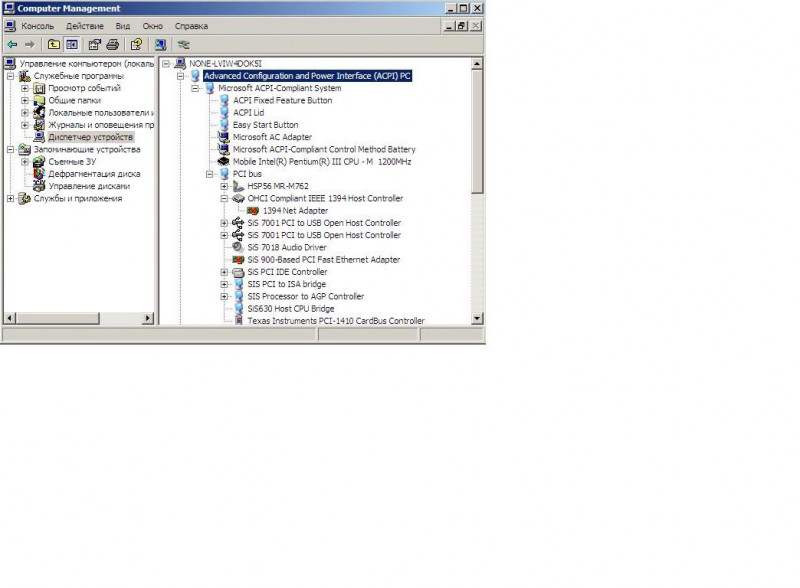Click the Up one level toolbar icon
Image resolution: width=800 pixels, height=588 pixels.
pos(53,44)
